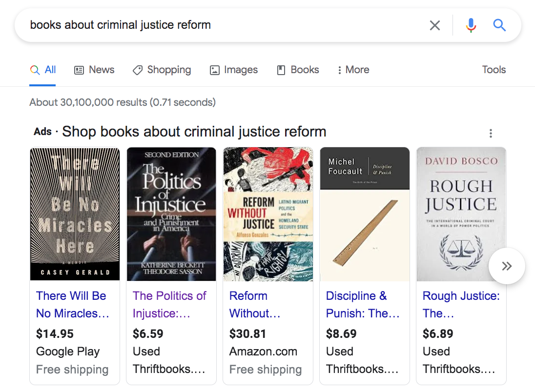Open Reform Without Justice book cover

click(x=268, y=214)
